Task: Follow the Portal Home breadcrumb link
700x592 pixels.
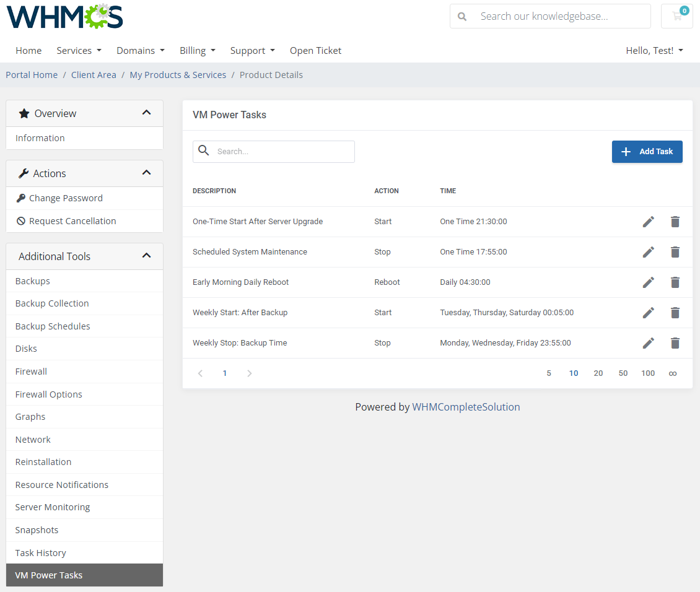Action: [32, 75]
